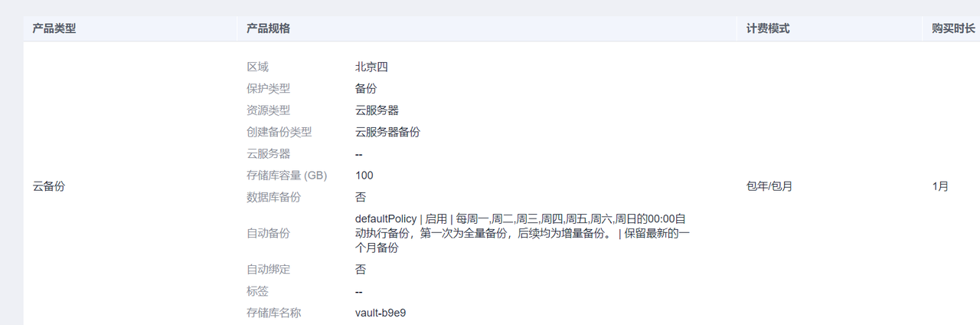Select the vault-b9e9 vault name

pyautogui.click(x=380, y=314)
